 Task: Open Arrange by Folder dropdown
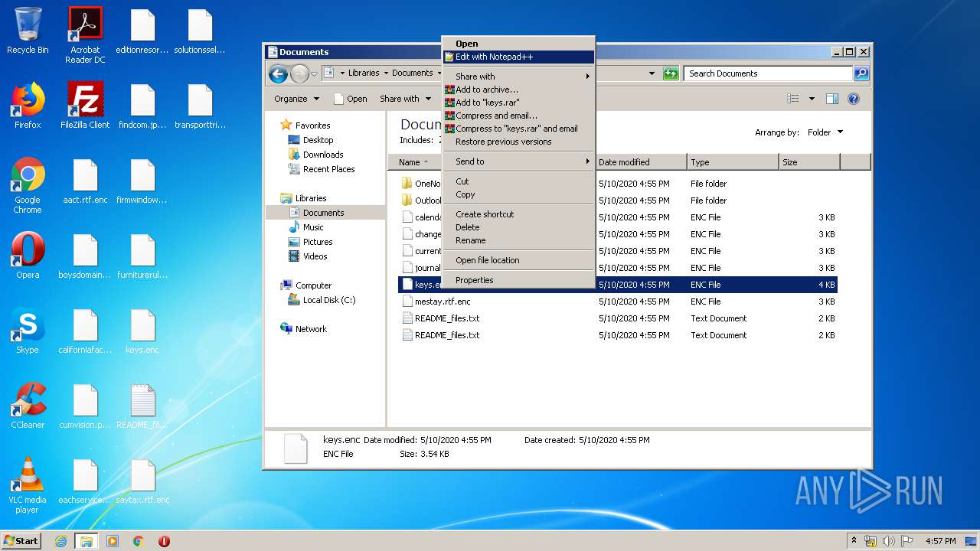pos(825,132)
